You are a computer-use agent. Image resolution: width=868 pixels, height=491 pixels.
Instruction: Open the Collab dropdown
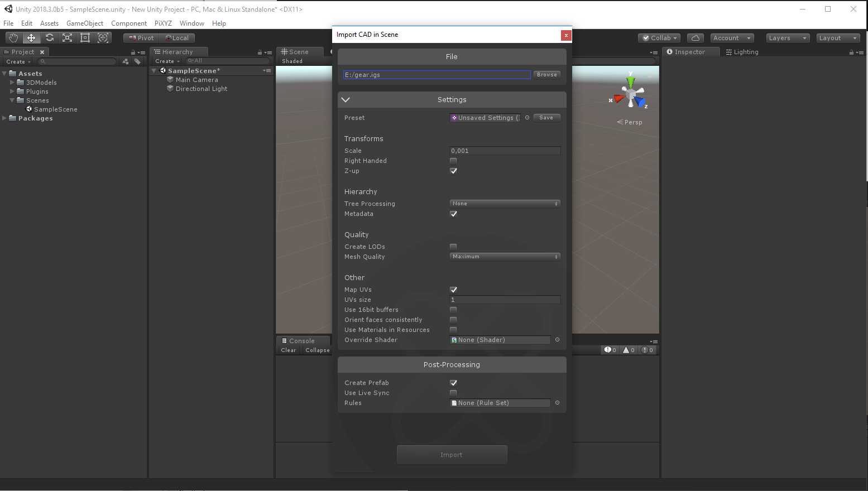[659, 38]
